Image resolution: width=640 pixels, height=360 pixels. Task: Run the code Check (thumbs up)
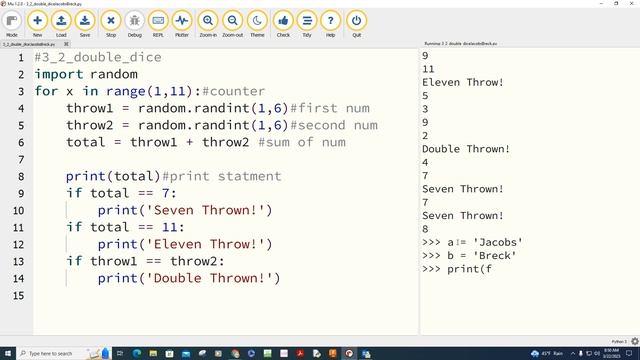[283, 24]
